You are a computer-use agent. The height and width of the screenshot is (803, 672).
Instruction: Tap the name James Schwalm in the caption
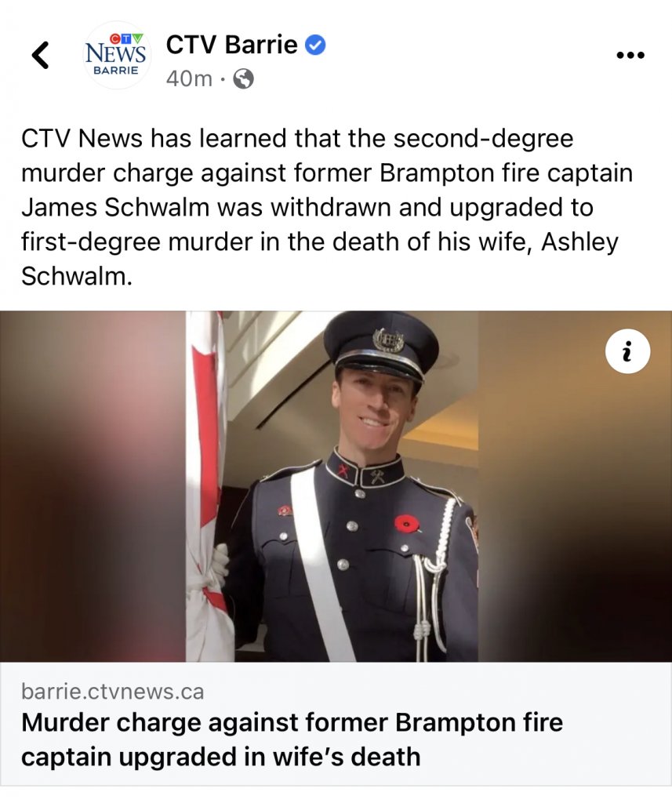116,207
